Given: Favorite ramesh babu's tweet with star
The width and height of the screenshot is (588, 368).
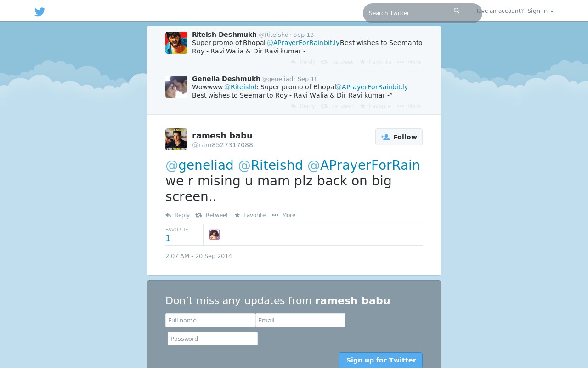Looking at the screenshot, I should 250,215.
